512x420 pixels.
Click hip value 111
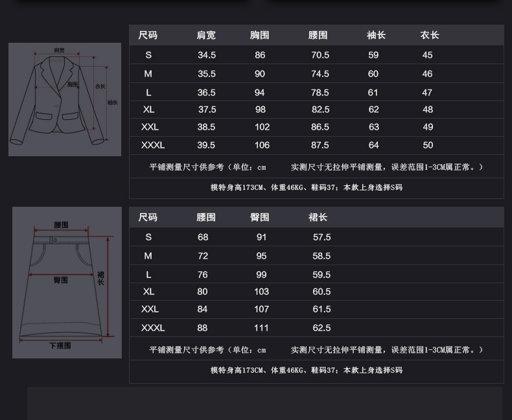261,328
